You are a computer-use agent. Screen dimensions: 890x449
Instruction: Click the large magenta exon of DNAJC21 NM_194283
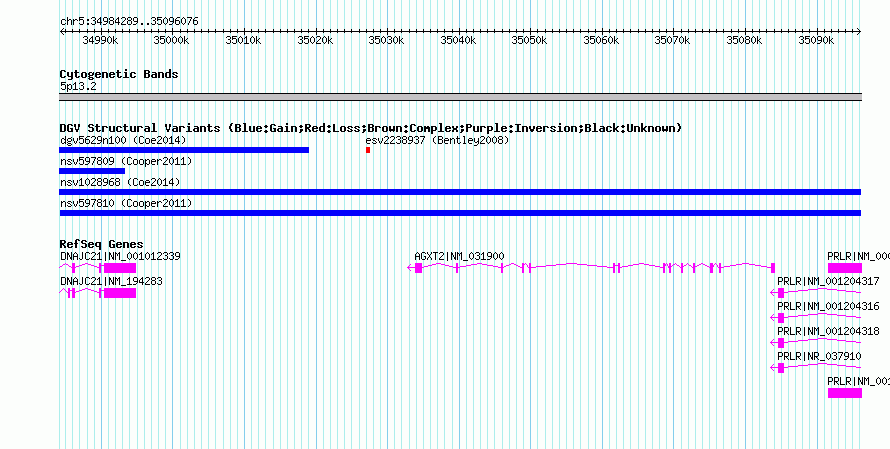tap(120, 293)
